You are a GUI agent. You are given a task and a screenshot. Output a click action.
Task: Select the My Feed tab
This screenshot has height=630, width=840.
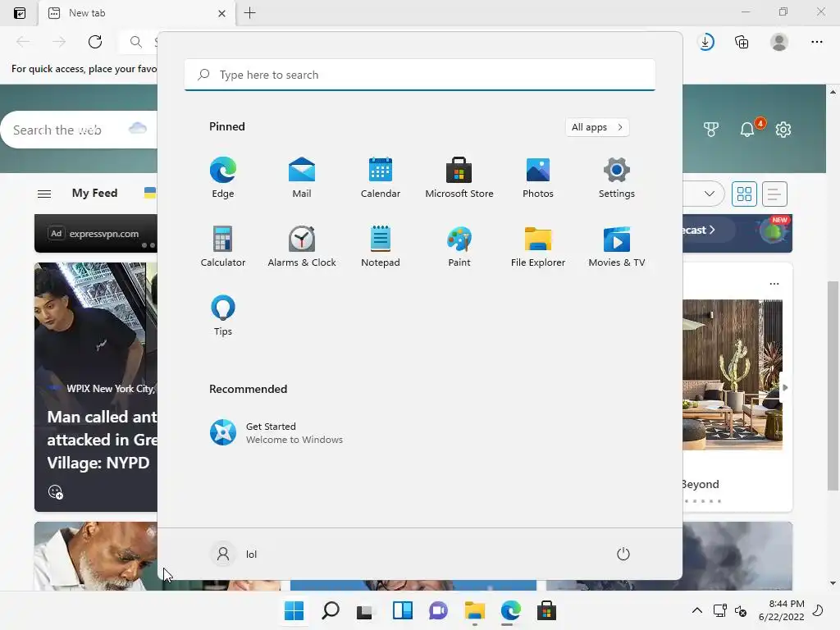(x=95, y=193)
